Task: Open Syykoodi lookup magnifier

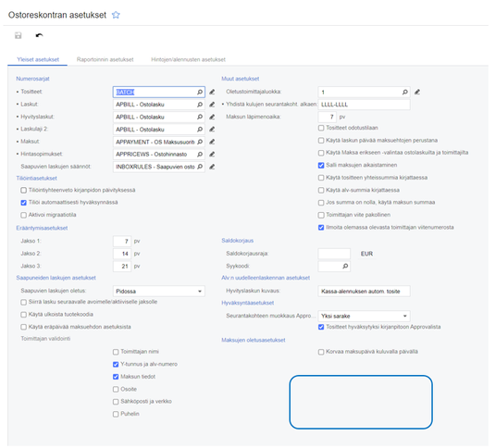Action: (345, 266)
